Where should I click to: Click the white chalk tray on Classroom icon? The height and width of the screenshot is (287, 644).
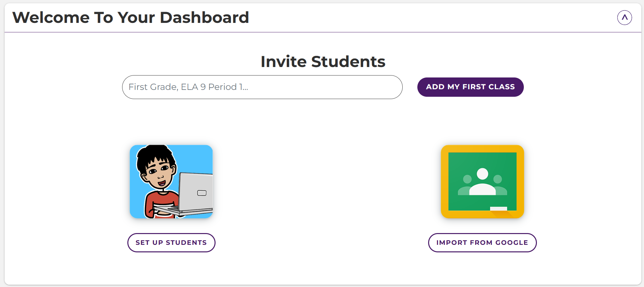click(x=498, y=209)
